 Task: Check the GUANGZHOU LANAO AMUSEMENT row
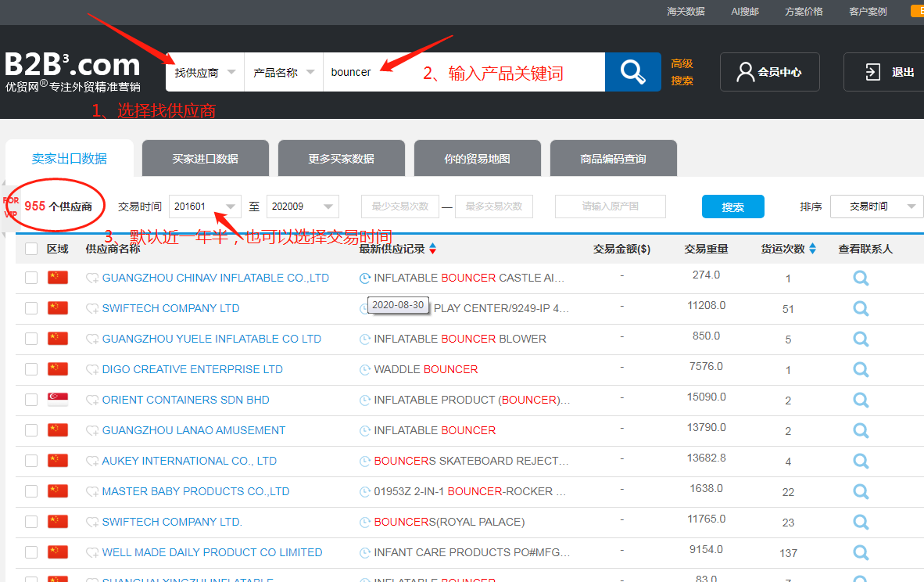tap(31, 430)
